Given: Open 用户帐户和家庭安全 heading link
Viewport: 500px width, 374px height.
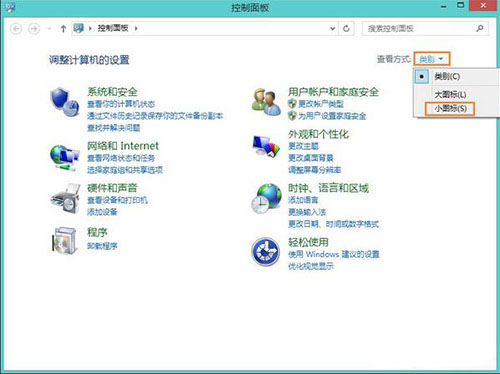Looking at the screenshot, I should tap(334, 92).
